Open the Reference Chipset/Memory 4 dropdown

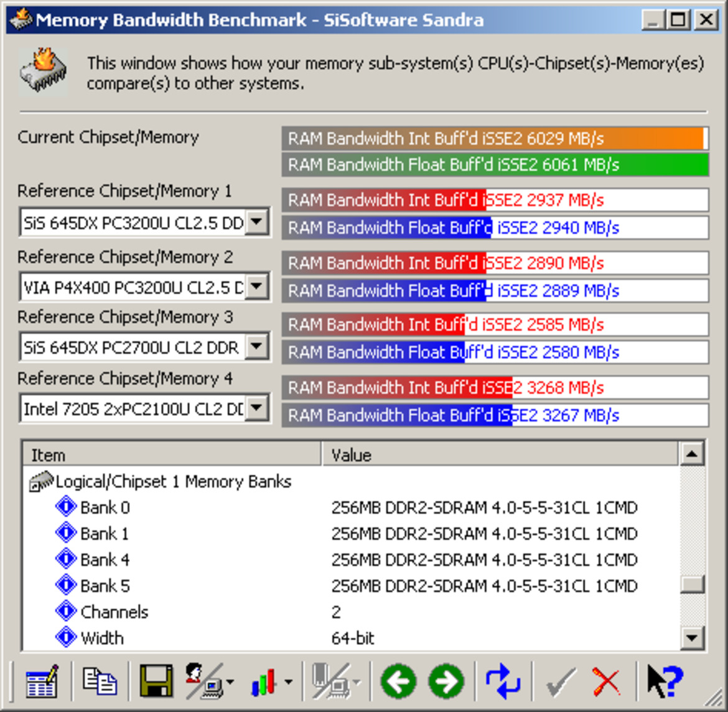(257, 408)
